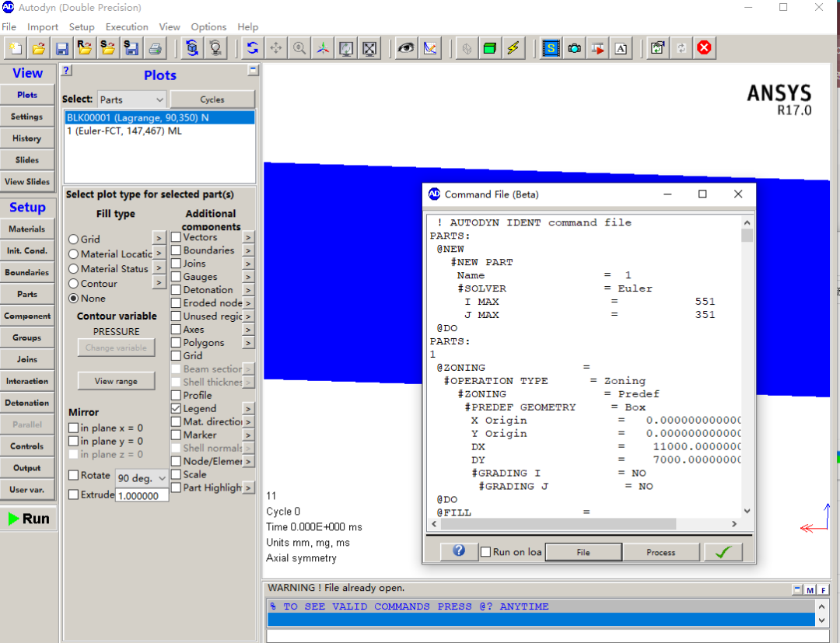Select the Contour fill type radio button
840x643 pixels.
[x=73, y=284]
